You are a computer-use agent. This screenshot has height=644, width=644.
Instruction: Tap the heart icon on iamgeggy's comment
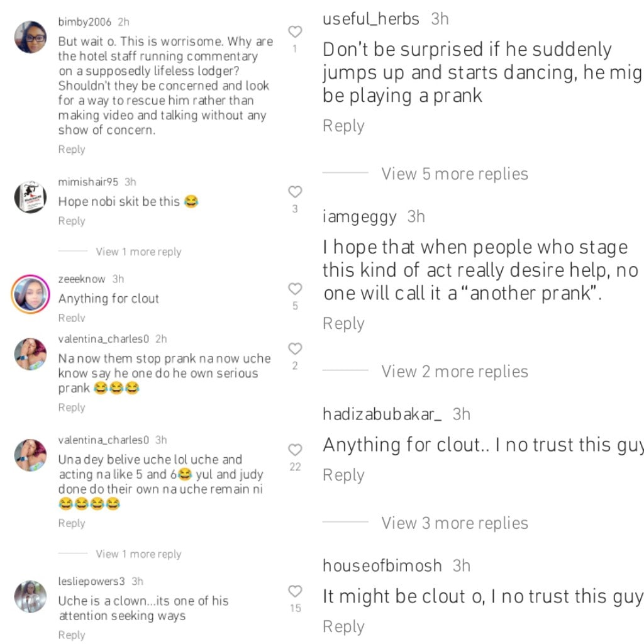tap(295, 289)
